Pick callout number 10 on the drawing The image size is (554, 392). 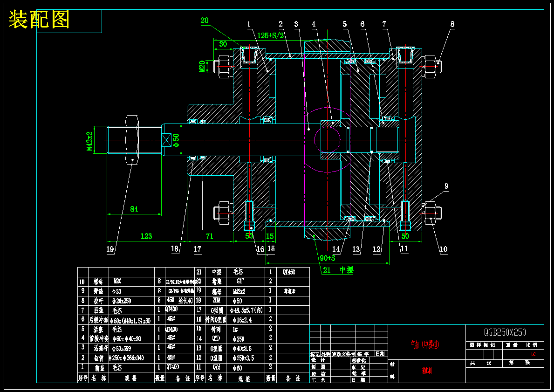(x=444, y=249)
